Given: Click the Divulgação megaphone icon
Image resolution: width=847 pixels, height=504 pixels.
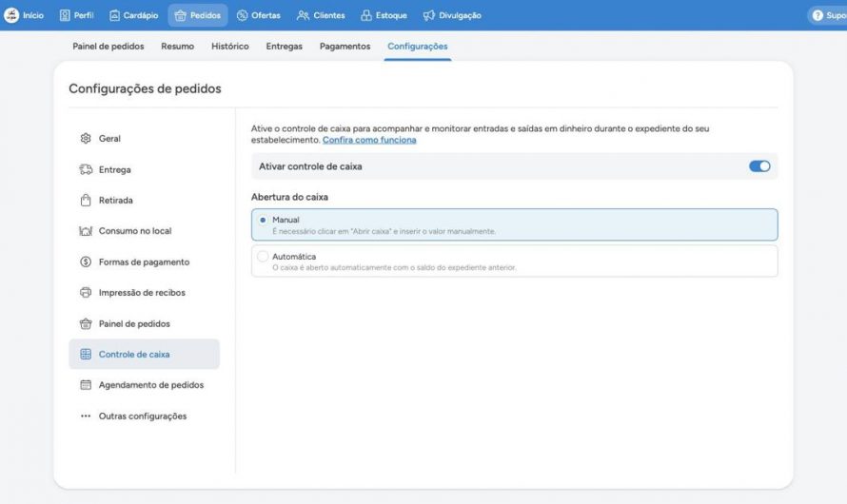Looking at the screenshot, I should (x=429, y=15).
